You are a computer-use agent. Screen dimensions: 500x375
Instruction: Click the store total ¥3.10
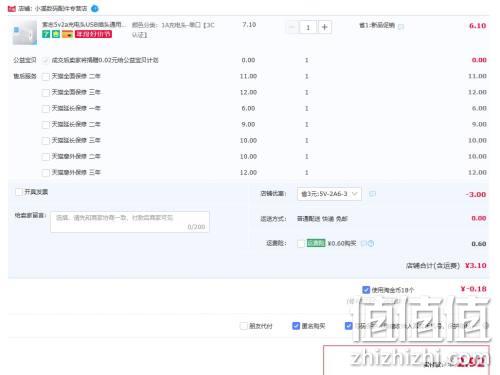point(475,266)
